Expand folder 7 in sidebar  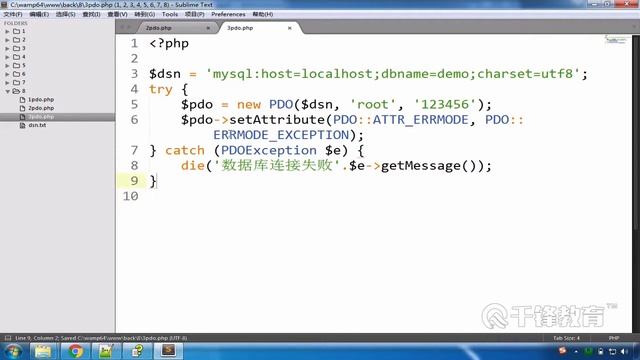pos(7,83)
